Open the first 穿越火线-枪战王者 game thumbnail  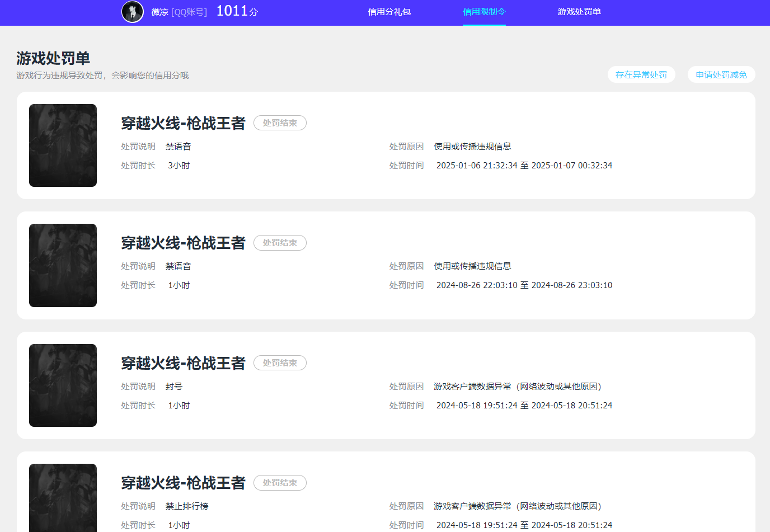tap(63, 145)
